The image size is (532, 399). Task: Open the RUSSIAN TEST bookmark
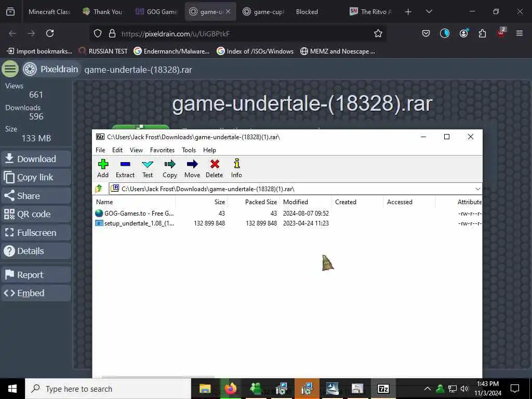pos(103,51)
